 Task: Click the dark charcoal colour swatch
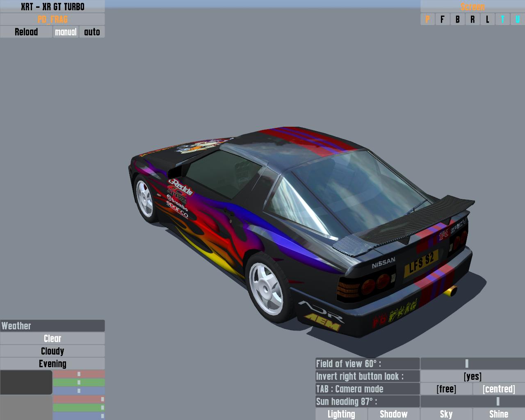26,382
